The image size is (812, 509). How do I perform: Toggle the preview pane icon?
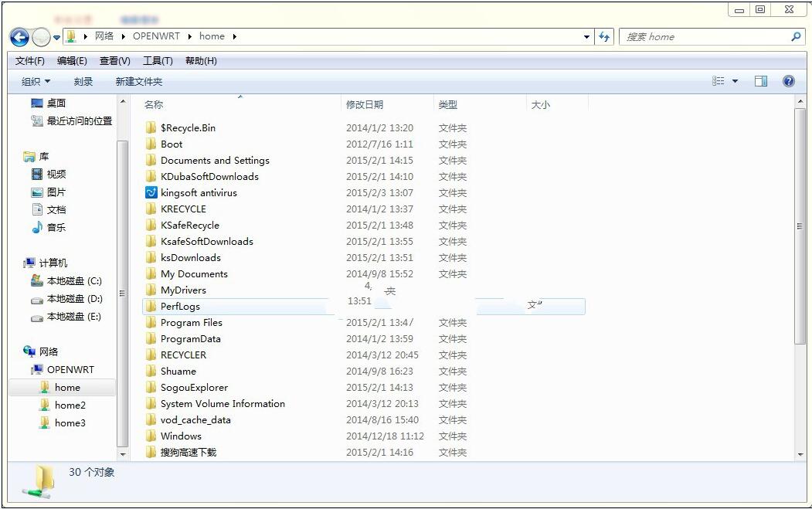tap(761, 81)
